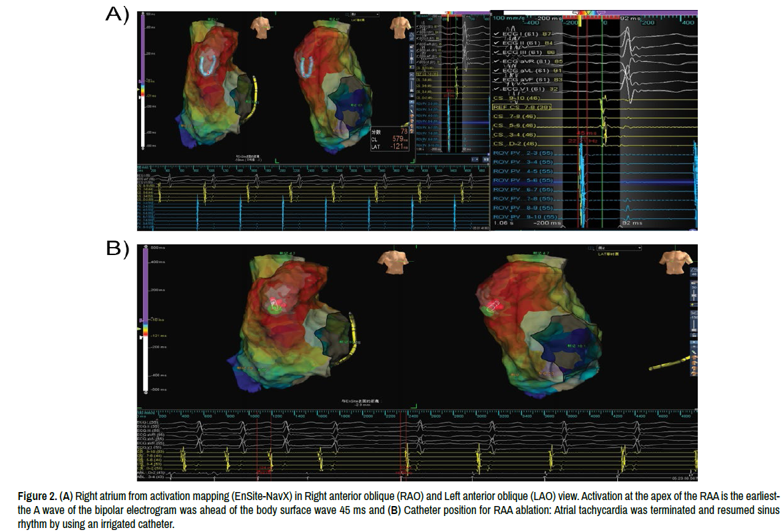783x532 pixels.
Task: Click the CL 579 ms readout in panel A
Action: click(x=390, y=139)
